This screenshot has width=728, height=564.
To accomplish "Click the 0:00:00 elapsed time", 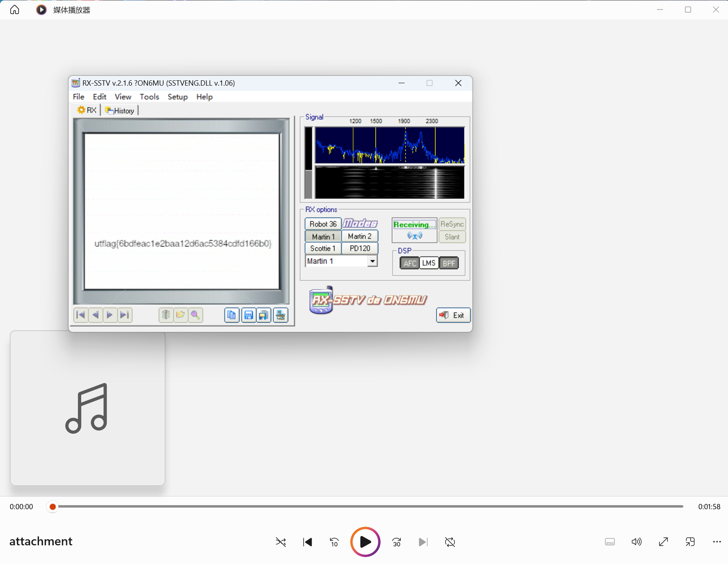I will (x=22, y=506).
